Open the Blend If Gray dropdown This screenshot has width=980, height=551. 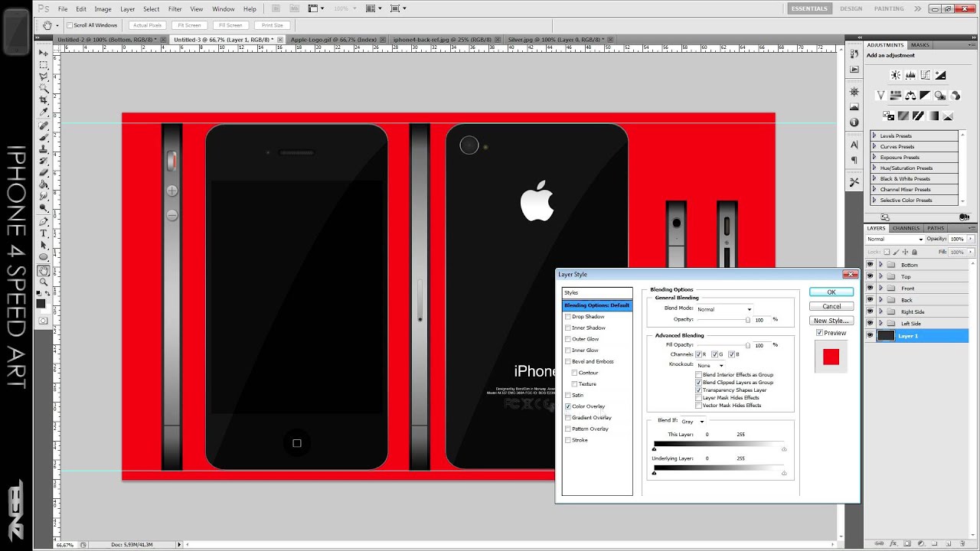(x=693, y=421)
